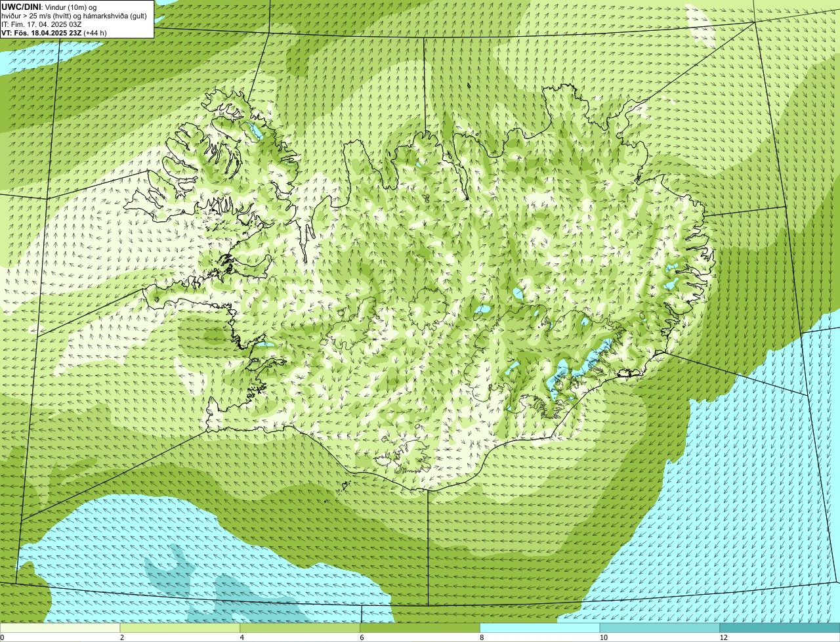Image resolution: width=840 pixels, height=642 pixels.
Task: Click the '(+44 h)' forecast offset text
Action: point(95,33)
